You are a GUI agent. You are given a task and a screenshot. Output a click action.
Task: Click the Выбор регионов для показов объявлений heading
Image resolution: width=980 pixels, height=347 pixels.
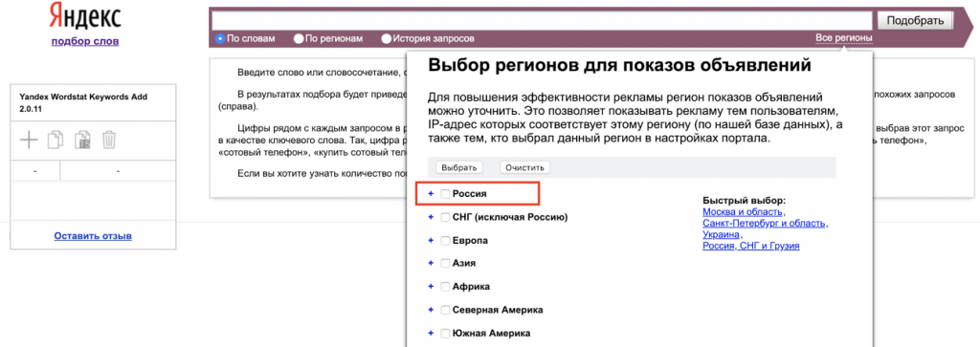pos(619,66)
